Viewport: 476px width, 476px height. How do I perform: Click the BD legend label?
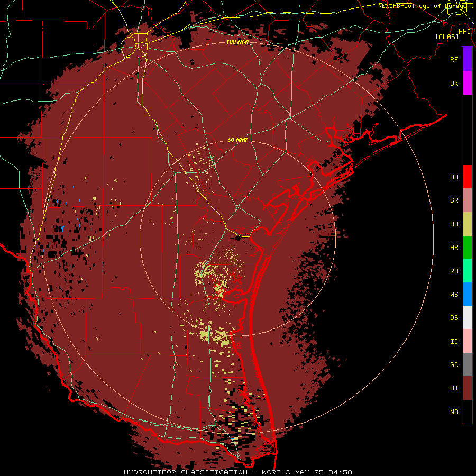click(454, 224)
